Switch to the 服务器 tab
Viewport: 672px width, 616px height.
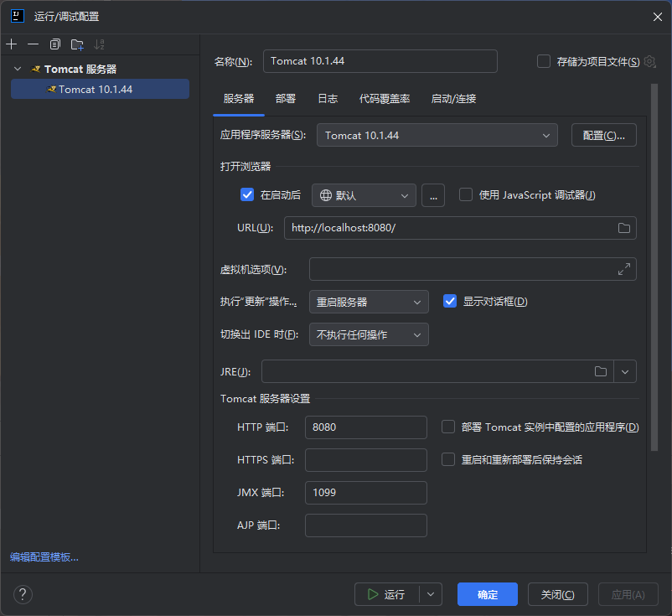click(x=239, y=99)
